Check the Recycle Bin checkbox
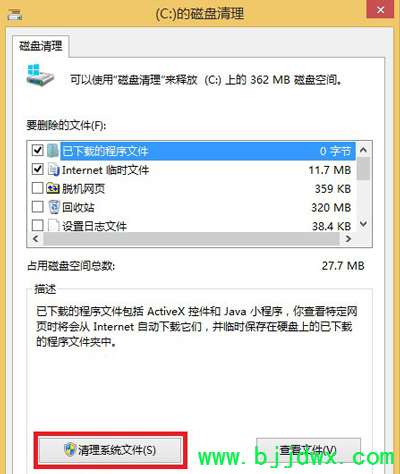 tap(37, 207)
